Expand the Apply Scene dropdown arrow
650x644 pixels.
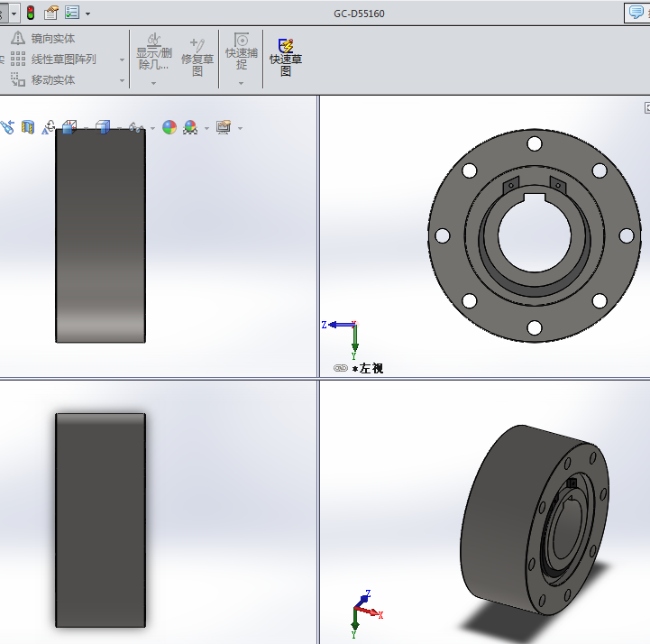tap(206, 128)
